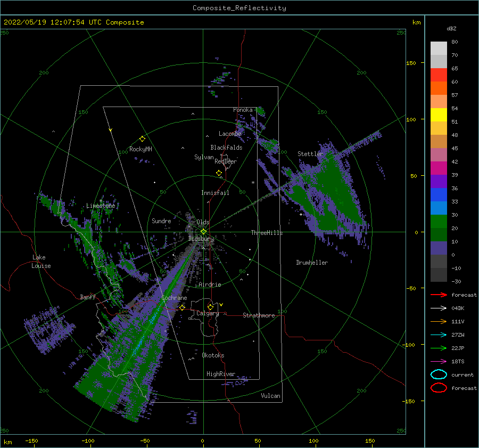Screen dimensions: 479x448
Task: Click the Ponoka label
Action: coord(243,110)
